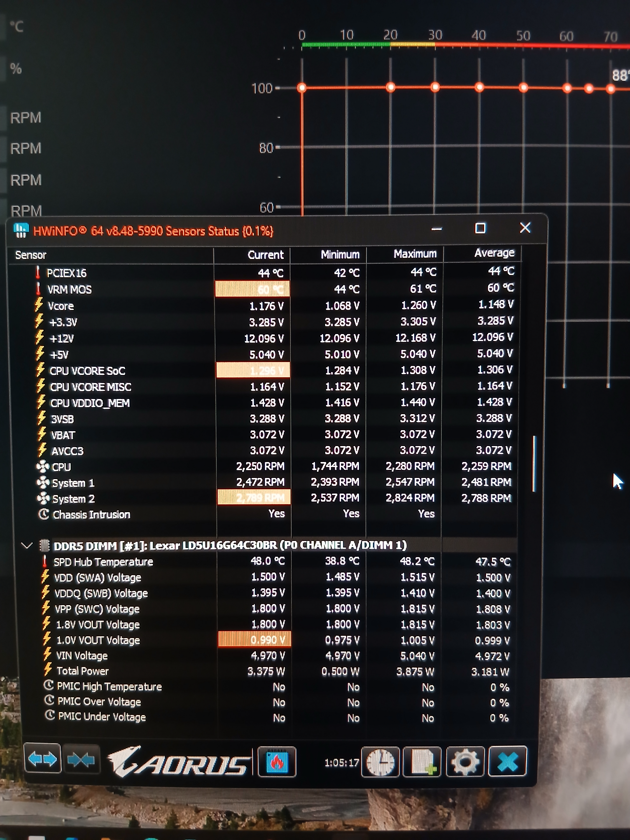Select the Maximum column header
This screenshot has width=630, height=840.
click(415, 254)
